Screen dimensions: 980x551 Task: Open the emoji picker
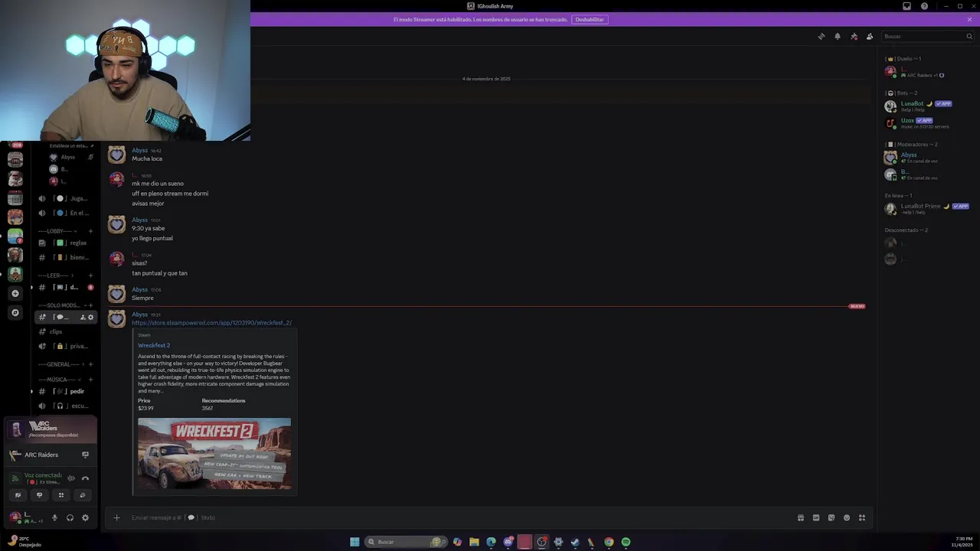847,517
